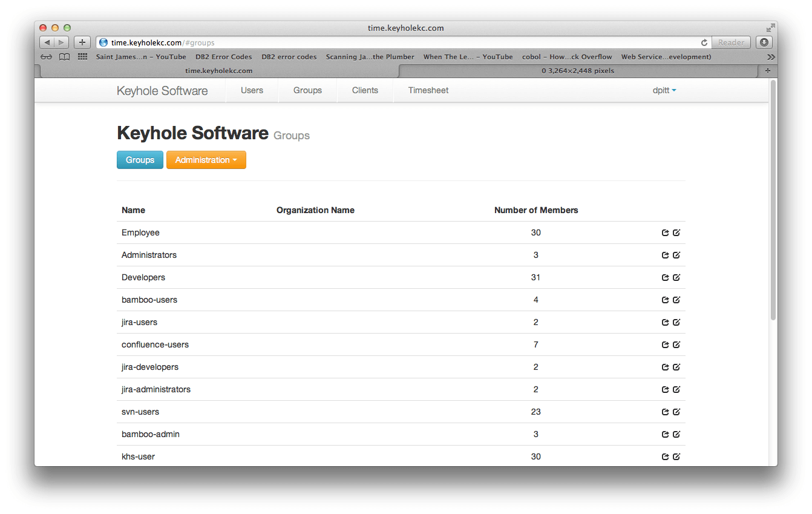Open the Top Sites grid icon
This screenshot has width=812, height=514.
82,57
